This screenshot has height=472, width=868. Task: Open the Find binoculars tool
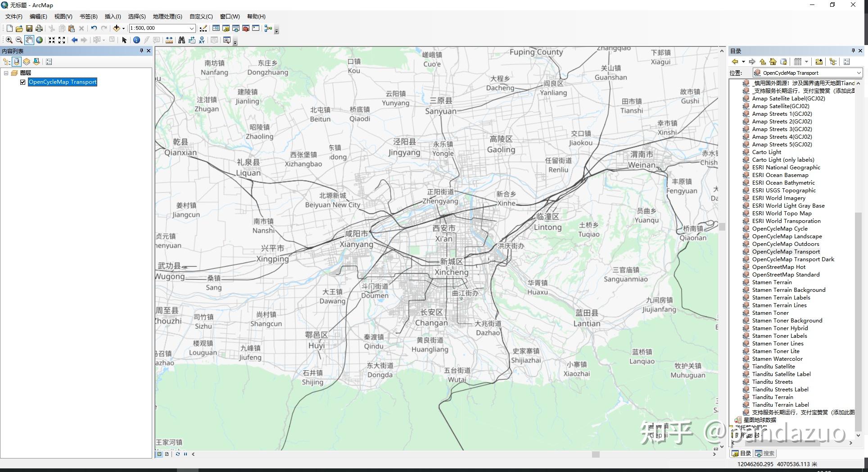click(x=181, y=40)
